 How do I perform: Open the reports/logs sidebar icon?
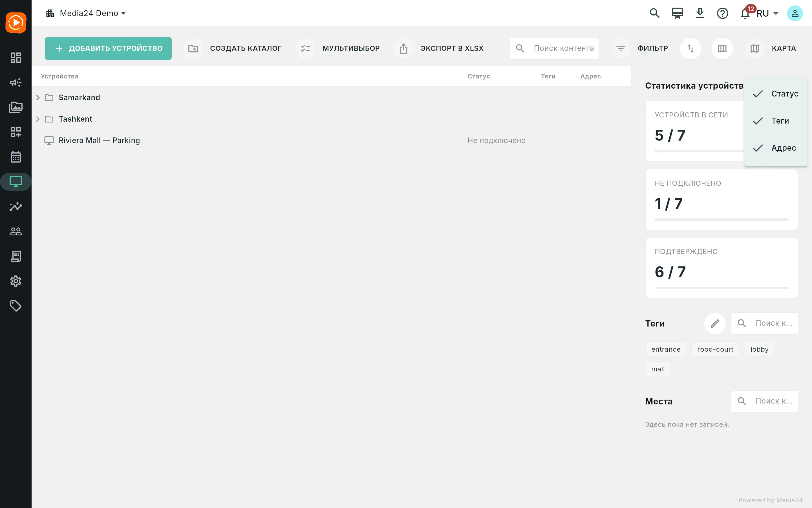(x=16, y=256)
